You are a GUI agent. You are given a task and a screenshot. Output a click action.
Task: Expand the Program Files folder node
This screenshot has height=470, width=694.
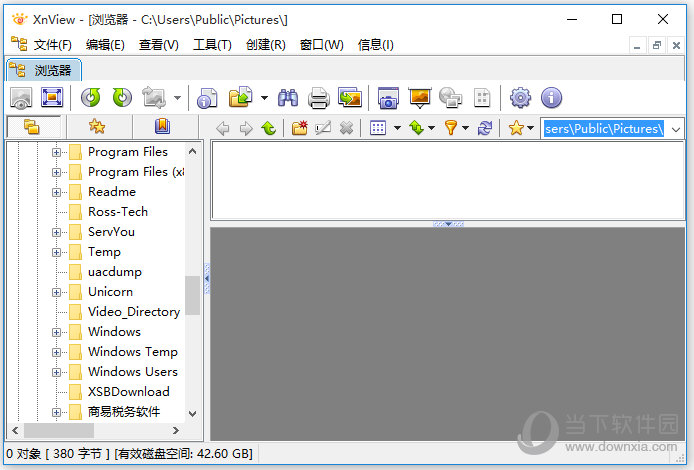pos(56,152)
